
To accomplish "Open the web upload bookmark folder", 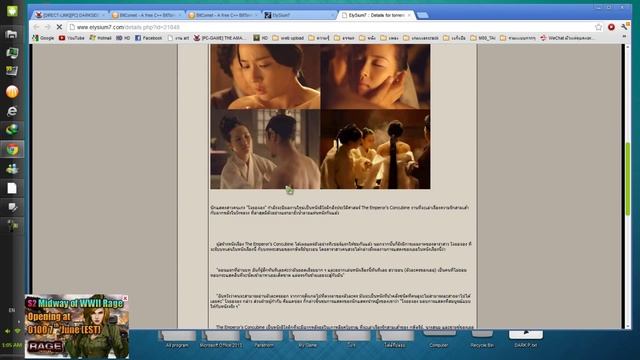I will (x=288, y=38).
